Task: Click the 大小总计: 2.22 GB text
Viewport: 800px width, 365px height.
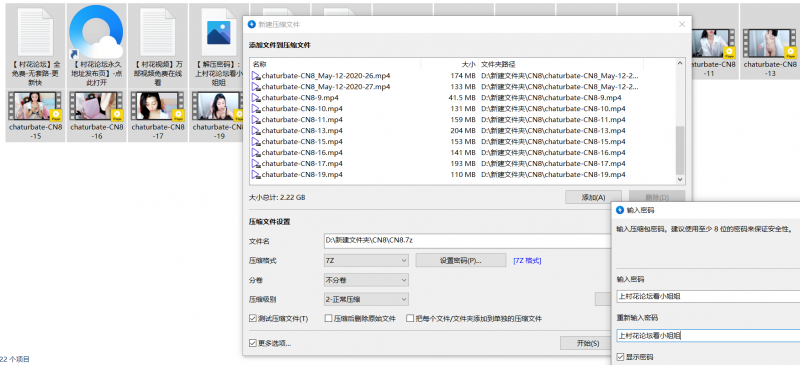Action: [277, 197]
